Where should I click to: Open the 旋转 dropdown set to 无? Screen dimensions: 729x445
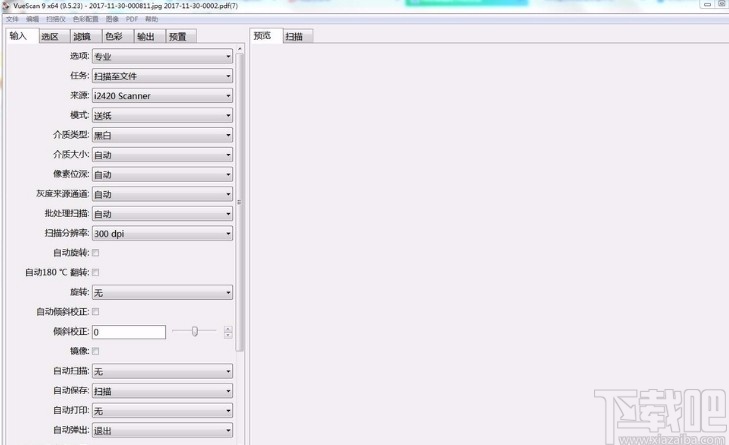[162, 292]
